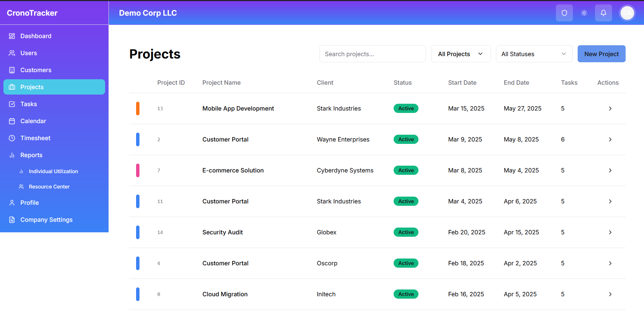
Task: Open the All Statuses filter dropdown
Action: pyautogui.click(x=534, y=54)
